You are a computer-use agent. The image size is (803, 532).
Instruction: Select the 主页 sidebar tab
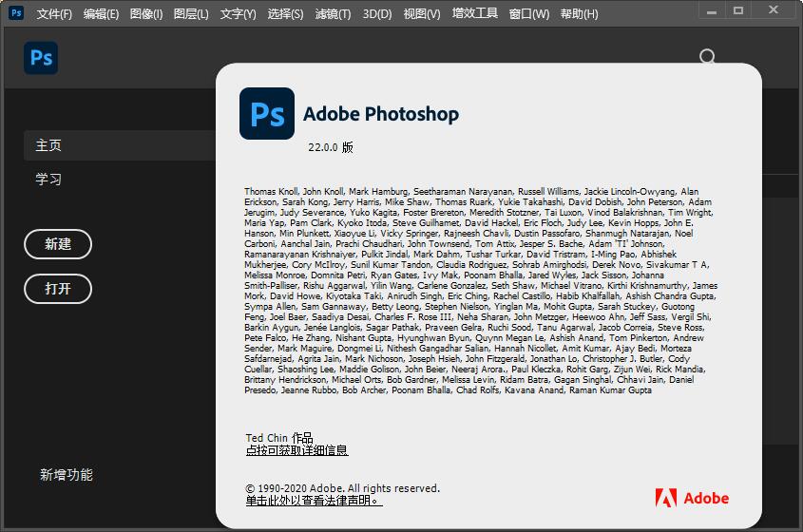tap(120, 145)
